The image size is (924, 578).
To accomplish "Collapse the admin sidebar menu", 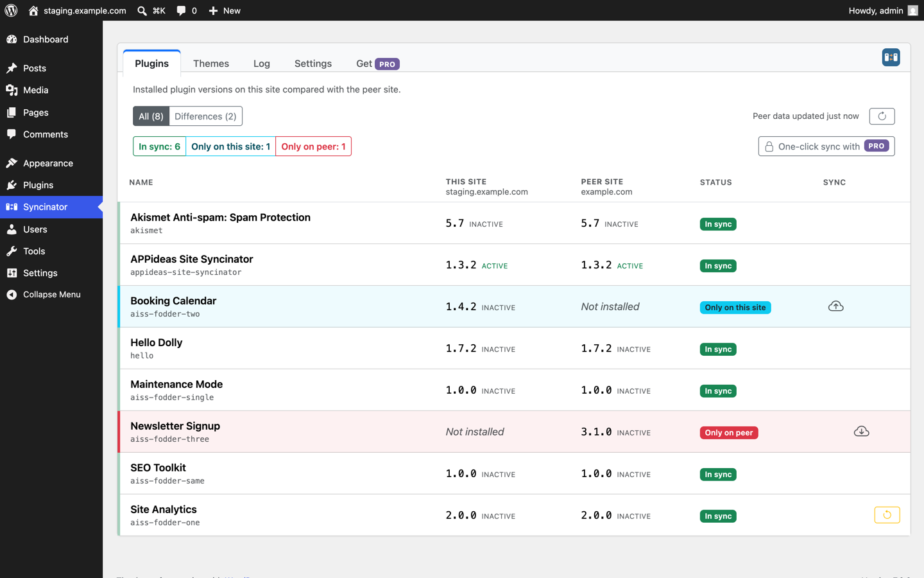I will (x=51, y=294).
